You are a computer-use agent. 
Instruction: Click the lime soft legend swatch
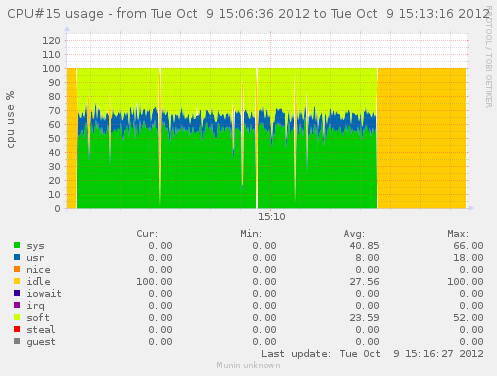pos(17,317)
